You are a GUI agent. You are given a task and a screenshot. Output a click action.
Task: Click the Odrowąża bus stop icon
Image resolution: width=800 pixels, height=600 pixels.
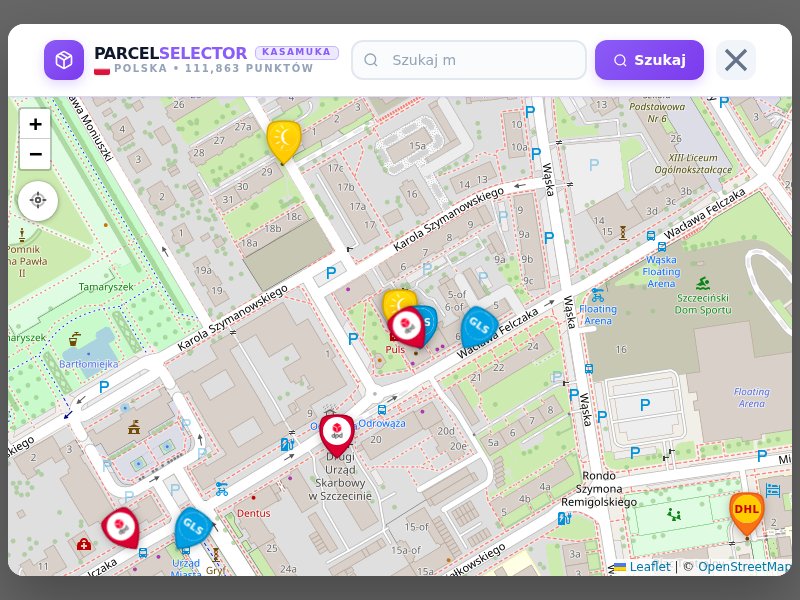point(382,409)
